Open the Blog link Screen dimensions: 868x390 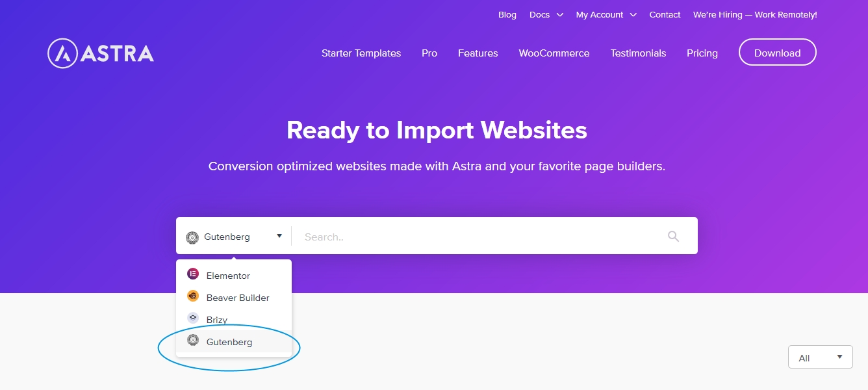point(507,15)
